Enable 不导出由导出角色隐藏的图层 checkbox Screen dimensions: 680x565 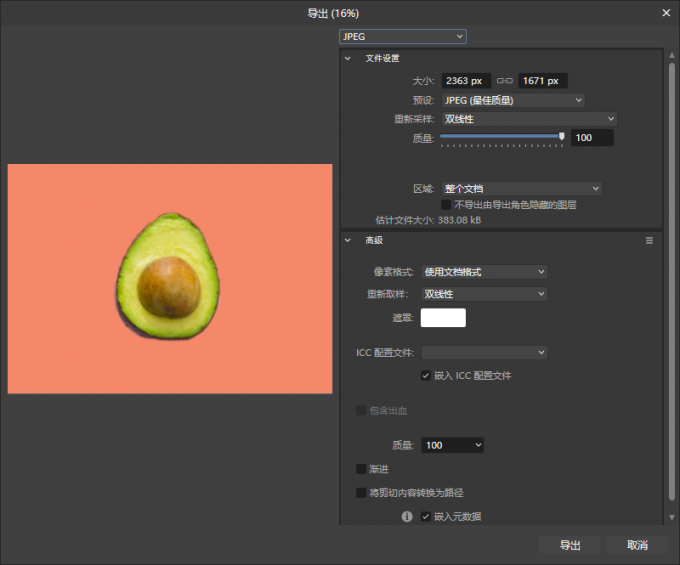(x=446, y=205)
